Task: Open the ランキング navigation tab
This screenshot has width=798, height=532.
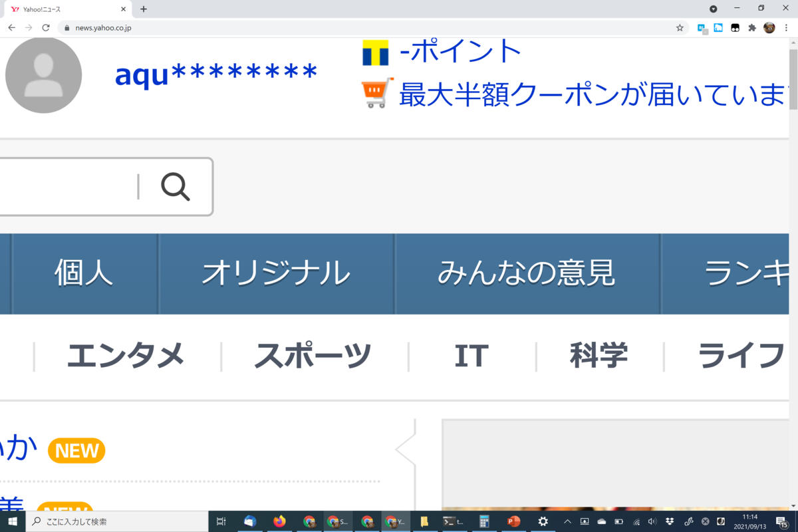Action: pyautogui.click(x=726, y=273)
